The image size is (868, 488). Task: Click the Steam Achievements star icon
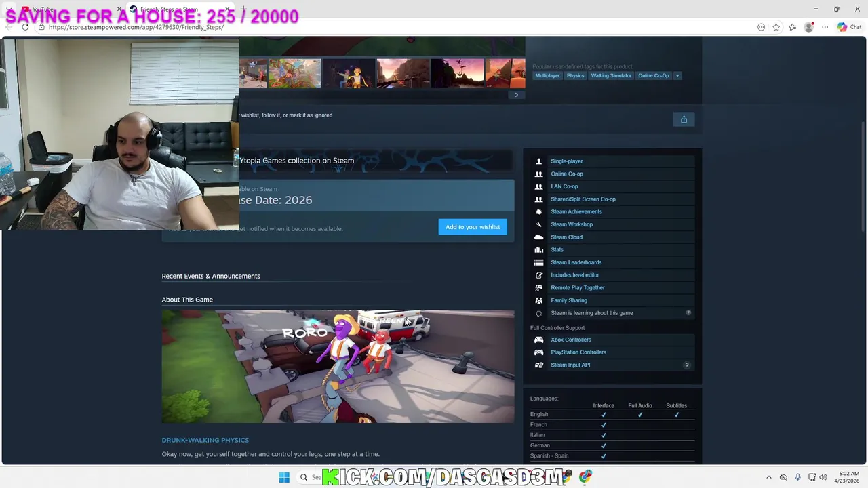538,212
